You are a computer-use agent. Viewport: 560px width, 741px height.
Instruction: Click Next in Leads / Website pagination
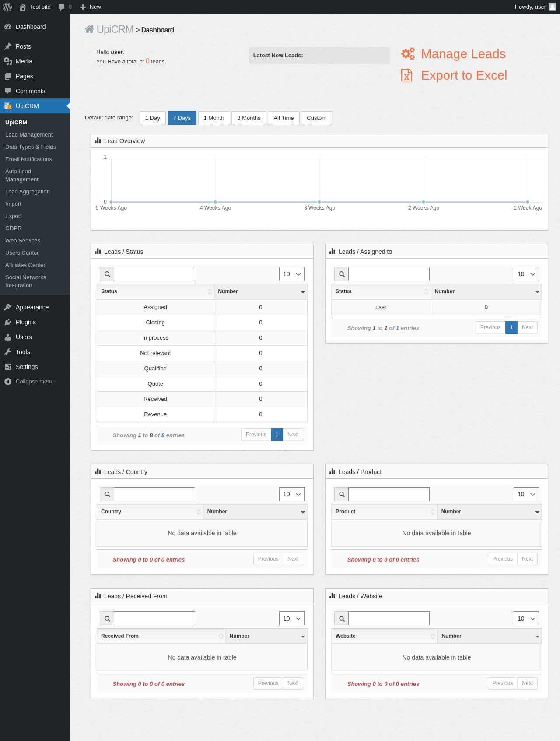(528, 683)
